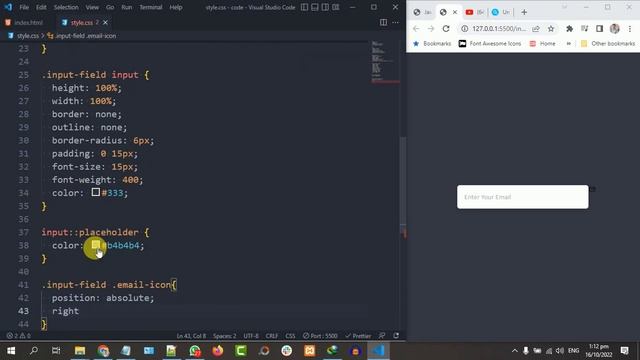Click feedback icon in status bar
This screenshot has width=640, height=360.
382,336
